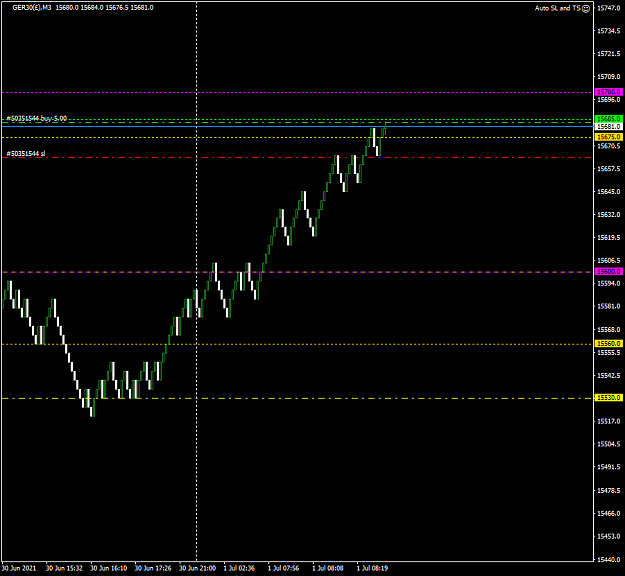Click the 30 Jun 2021 time label

pos(19,568)
